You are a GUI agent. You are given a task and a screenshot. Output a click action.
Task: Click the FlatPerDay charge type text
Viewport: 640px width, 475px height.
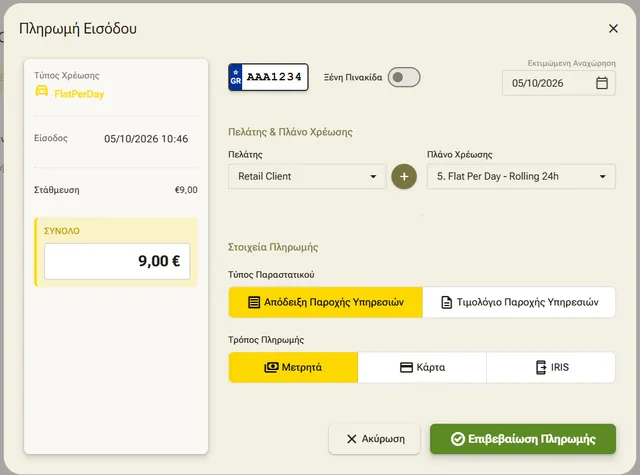tap(79, 94)
